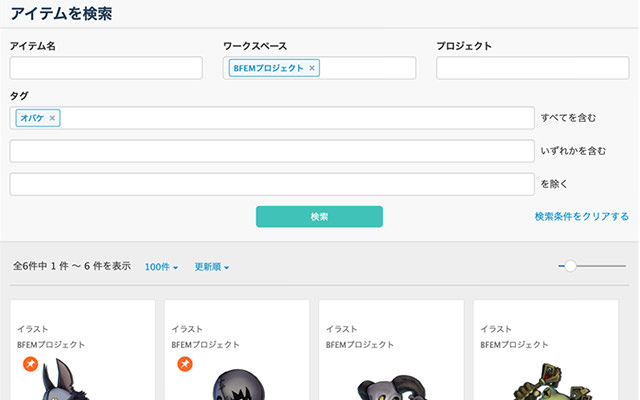Image resolution: width=640 pixels, height=400 pixels.
Task: Click BFEMプロジェクト text on the fourth card
Action: pos(514,345)
